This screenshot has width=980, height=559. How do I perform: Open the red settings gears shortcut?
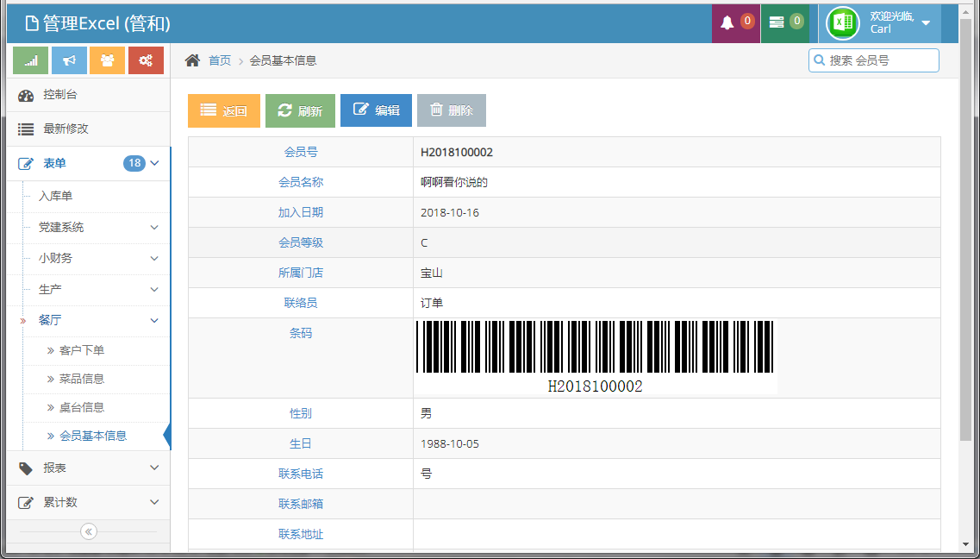tap(146, 60)
